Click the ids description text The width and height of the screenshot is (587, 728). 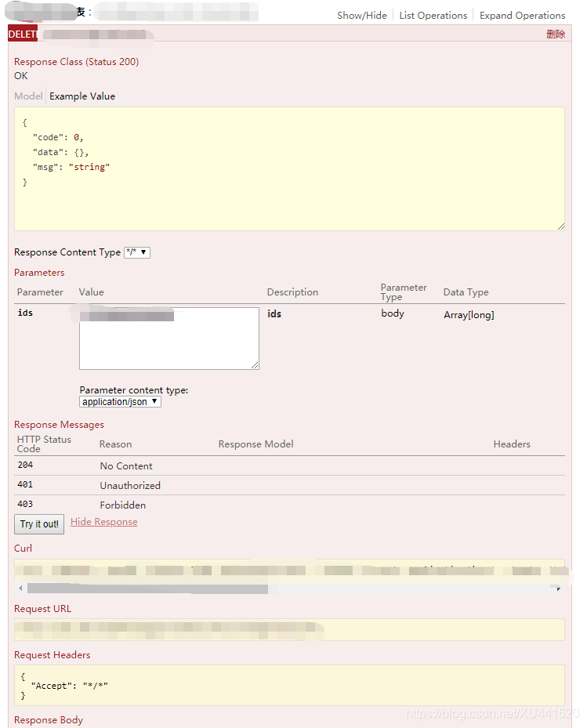[274, 314]
